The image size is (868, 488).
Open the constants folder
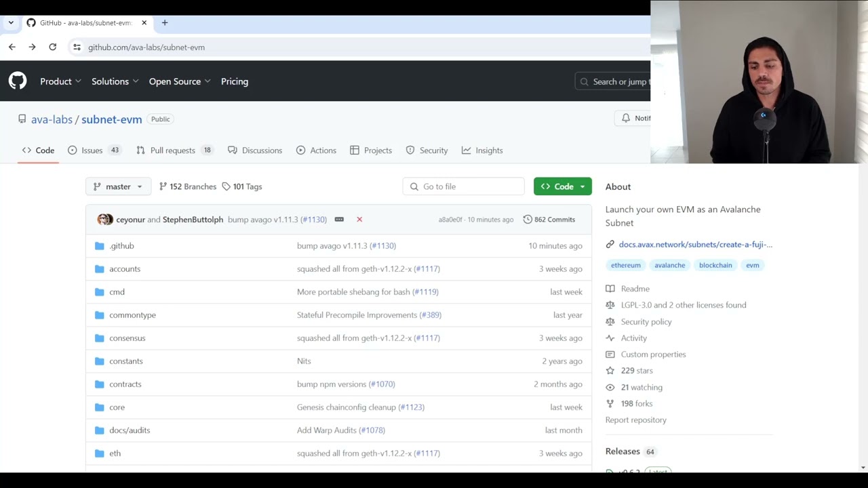tap(126, 361)
